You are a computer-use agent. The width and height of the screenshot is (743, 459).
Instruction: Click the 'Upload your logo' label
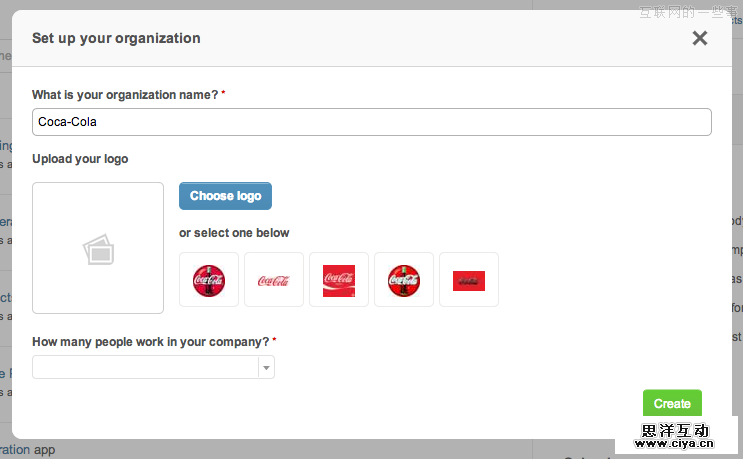click(x=80, y=159)
